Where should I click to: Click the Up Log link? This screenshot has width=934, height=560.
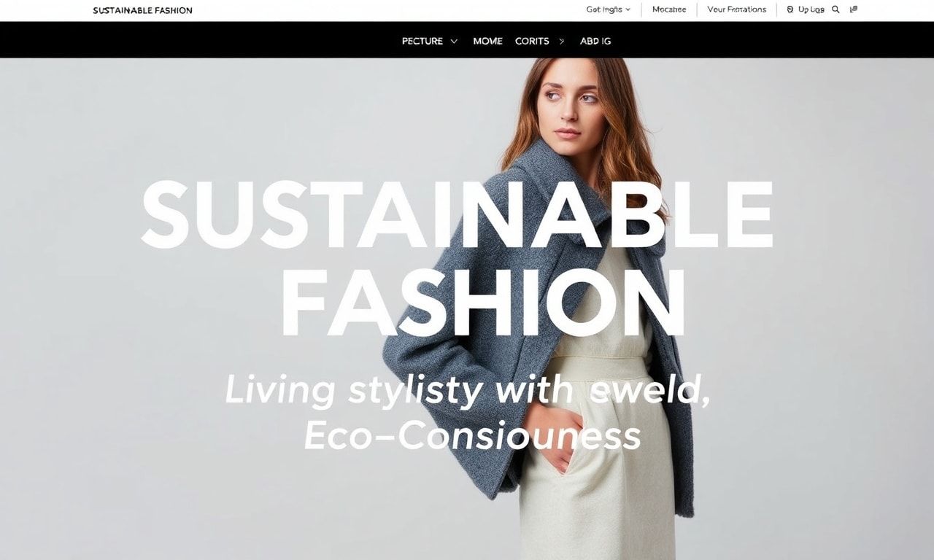(811, 9)
